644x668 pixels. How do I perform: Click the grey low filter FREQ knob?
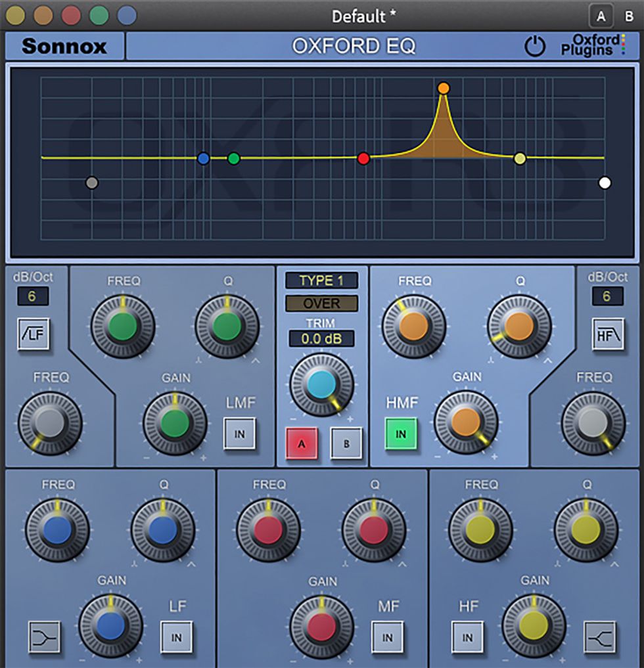50,424
